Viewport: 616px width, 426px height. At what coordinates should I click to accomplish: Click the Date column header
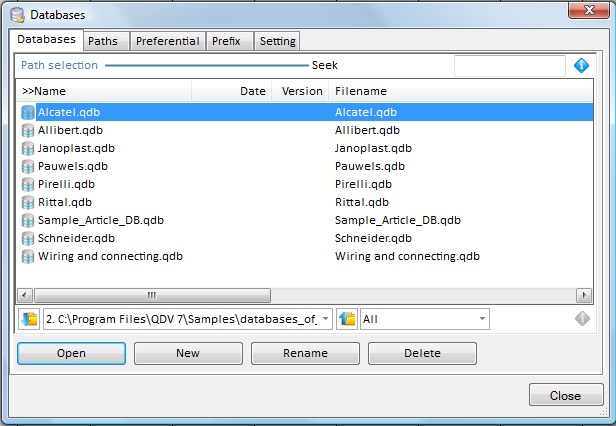tap(232, 91)
